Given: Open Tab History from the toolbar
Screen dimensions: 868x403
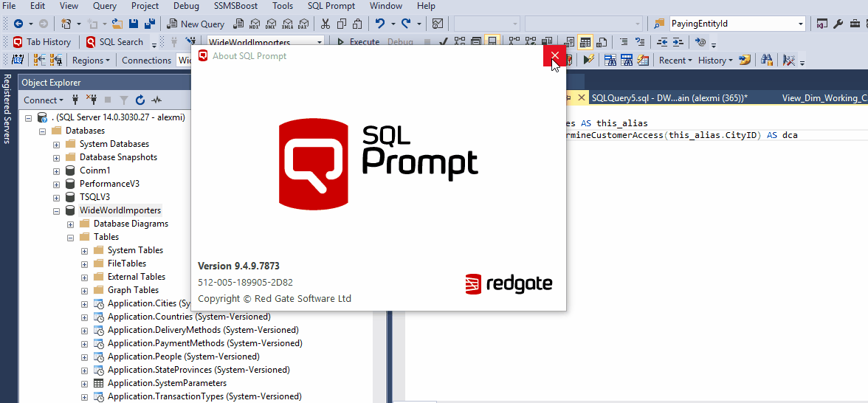Looking at the screenshot, I should (42, 42).
